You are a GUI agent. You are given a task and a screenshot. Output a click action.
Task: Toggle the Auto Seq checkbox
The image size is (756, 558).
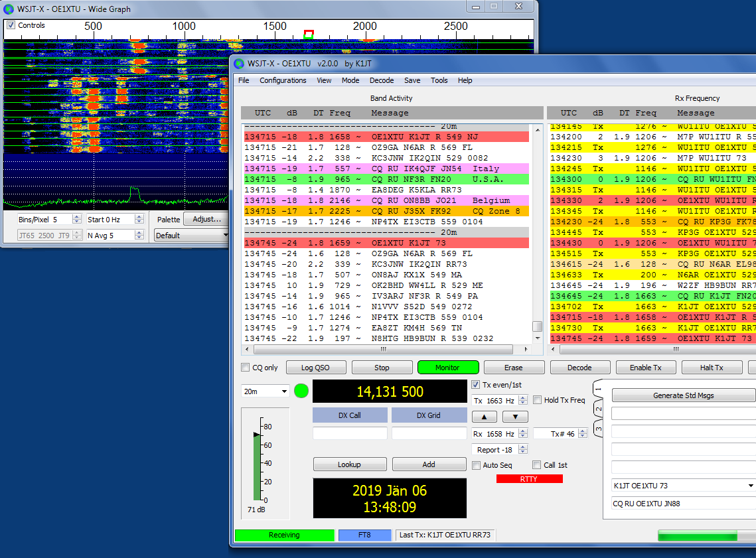[476, 465]
